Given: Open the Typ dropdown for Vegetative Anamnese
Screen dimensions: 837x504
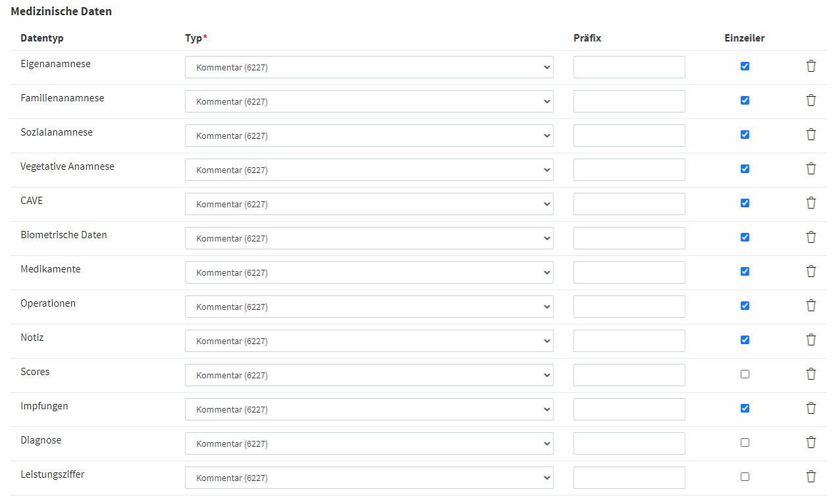Looking at the screenshot, I should (369, 170).
